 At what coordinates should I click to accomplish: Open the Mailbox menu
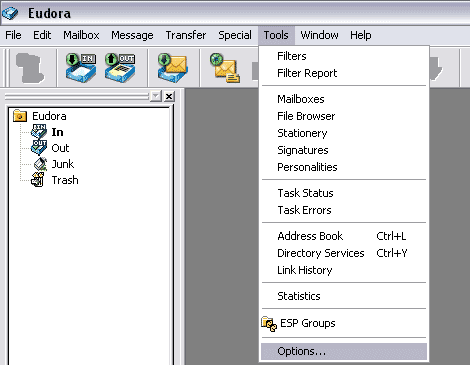(x=81, y=35)
